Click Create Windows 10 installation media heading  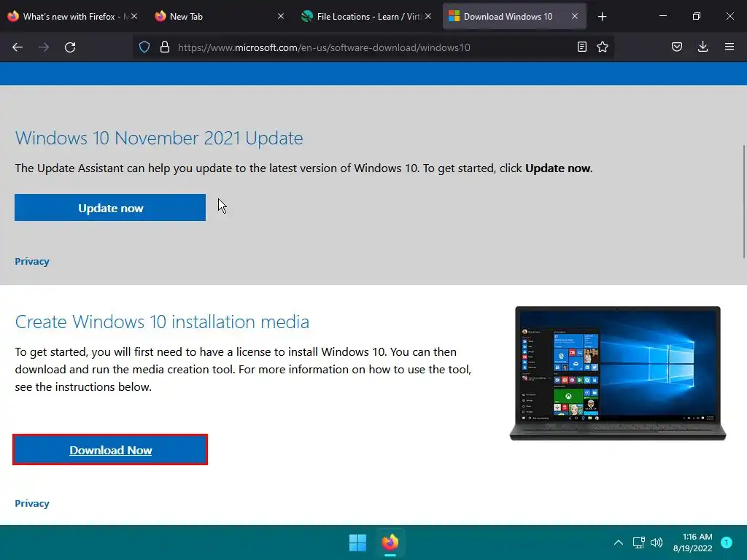coord(162,322)
